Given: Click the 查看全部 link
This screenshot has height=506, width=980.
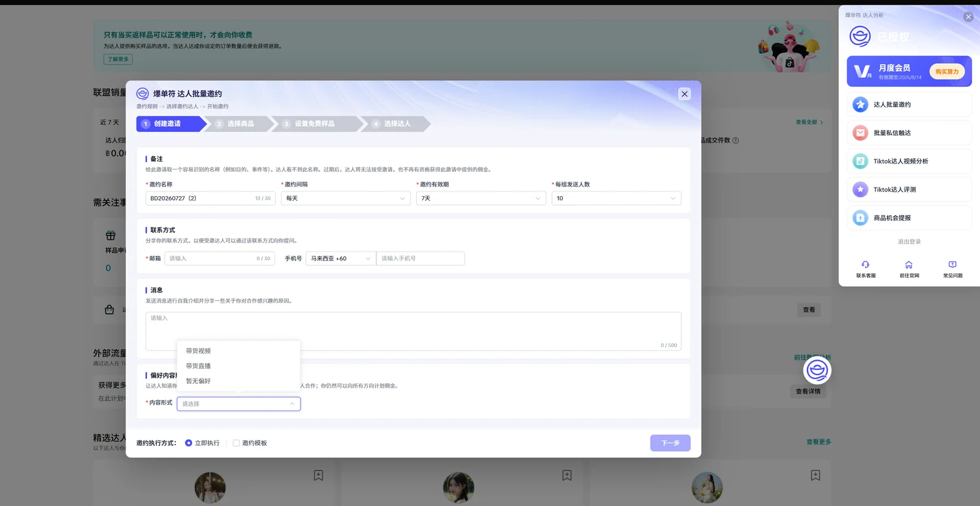Looking at the screenshot, I should (x=809, y=122).
